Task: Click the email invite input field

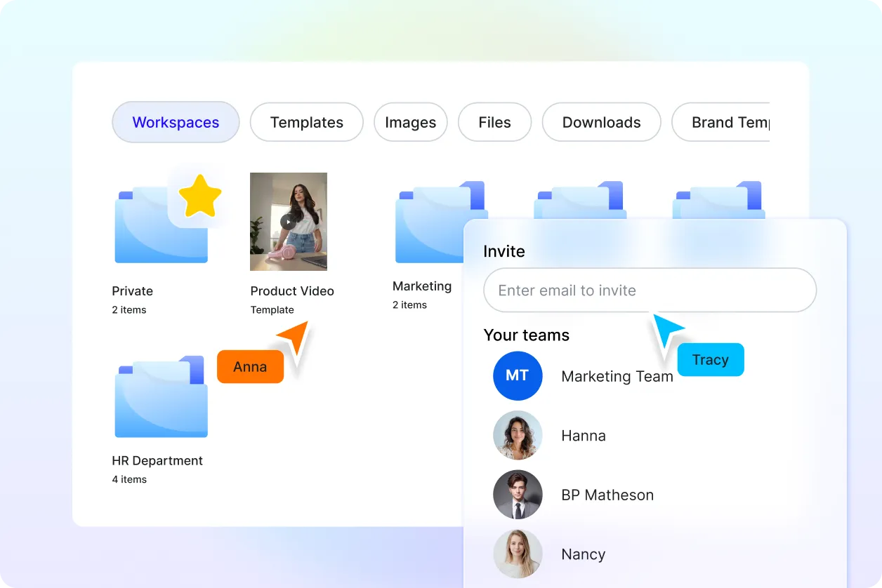Action: tap(650, 290)
